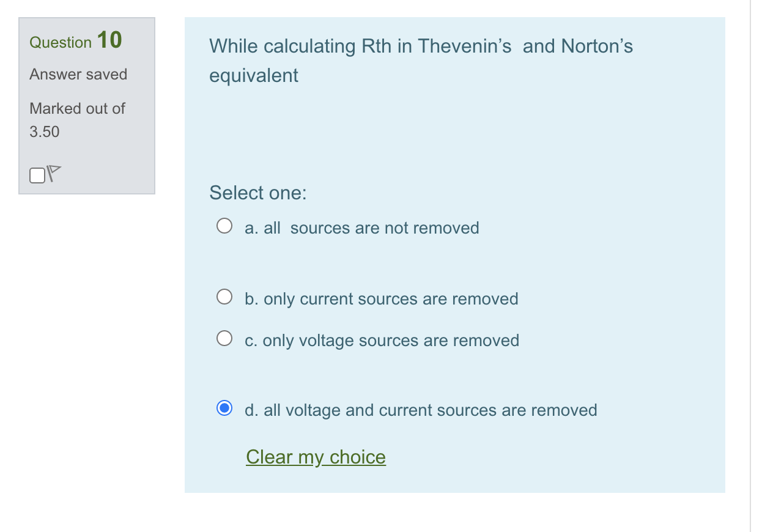
Task: Click the answer d text label
Action: 421,410
